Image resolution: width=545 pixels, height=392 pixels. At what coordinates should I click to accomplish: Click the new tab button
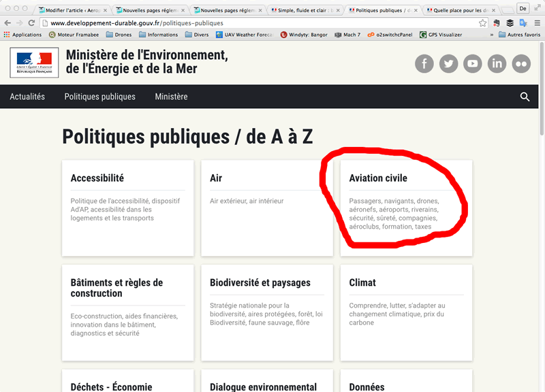[508, 10]
